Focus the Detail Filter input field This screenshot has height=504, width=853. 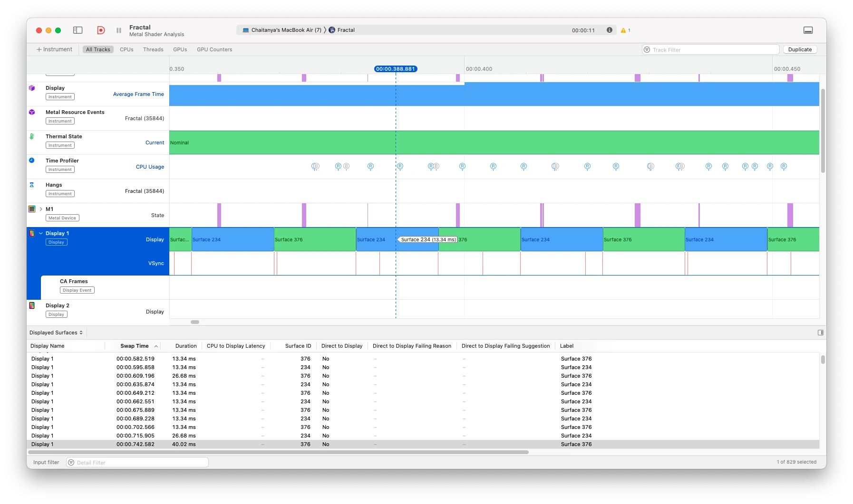click(137, 462)
